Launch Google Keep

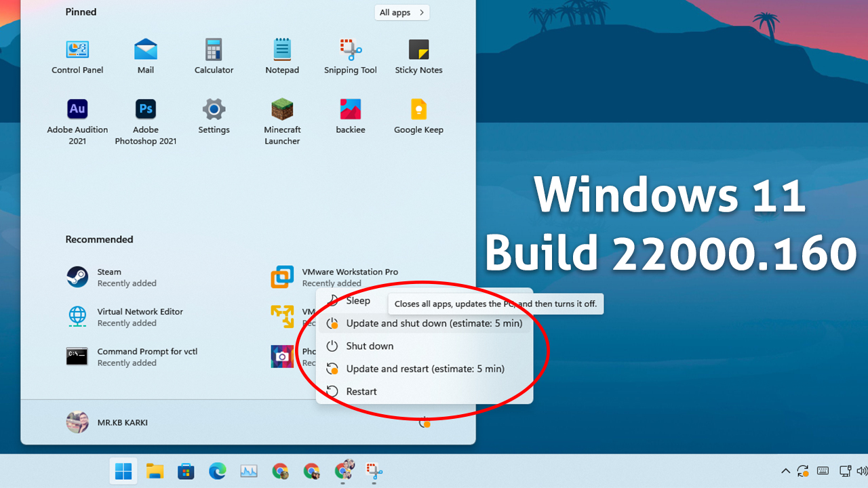[418, 116]
